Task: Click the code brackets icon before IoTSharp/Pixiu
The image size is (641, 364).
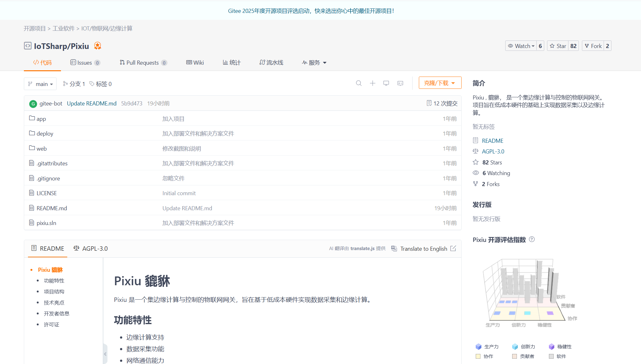Action: tap(28, 46)
